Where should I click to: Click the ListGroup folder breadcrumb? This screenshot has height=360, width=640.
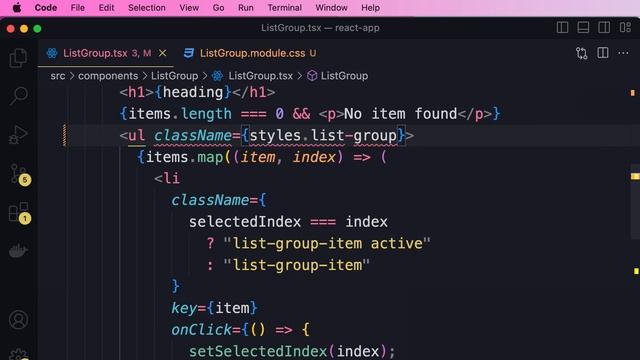coord(174,76)
